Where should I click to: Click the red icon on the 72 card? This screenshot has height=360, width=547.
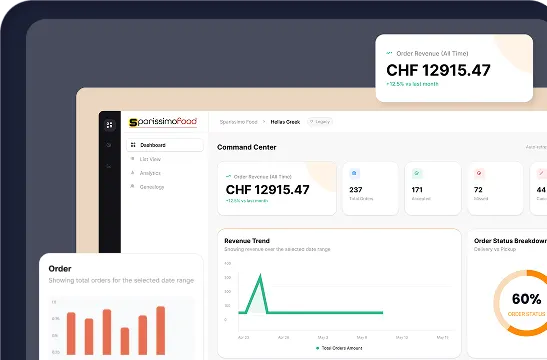[479, 173]
